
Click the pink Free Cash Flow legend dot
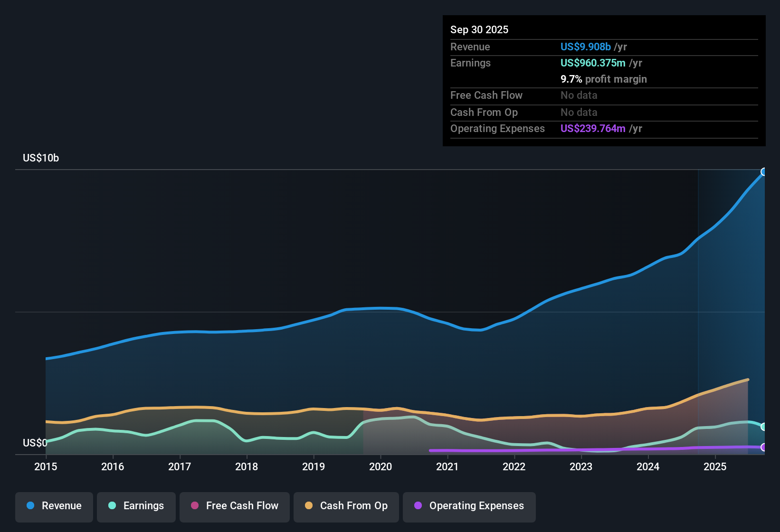(x=194, y=506)
